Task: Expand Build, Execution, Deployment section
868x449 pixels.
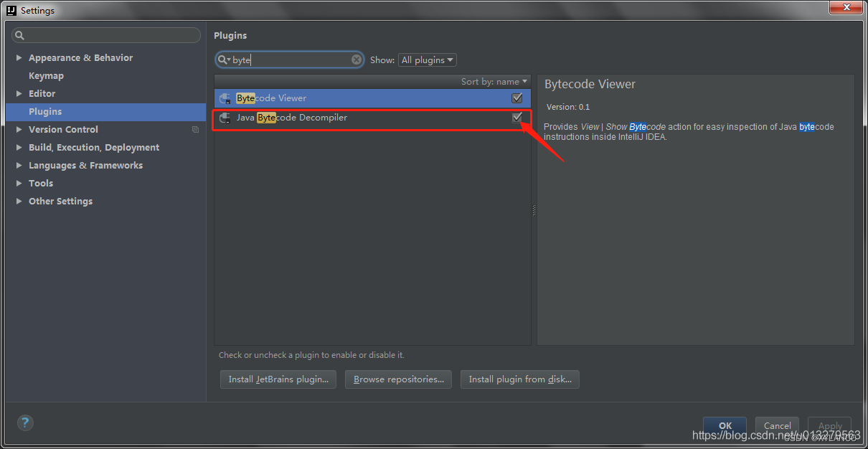Action: [19, 148]
